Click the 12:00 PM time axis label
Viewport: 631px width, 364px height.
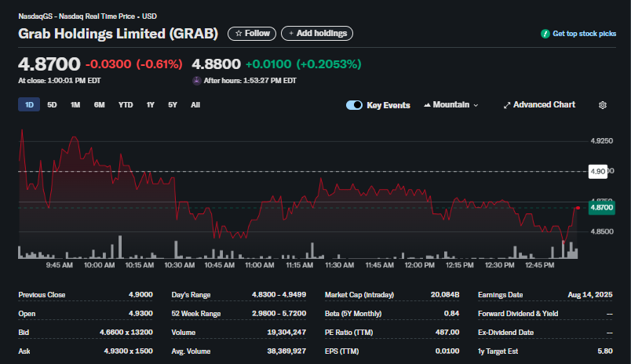419,265
